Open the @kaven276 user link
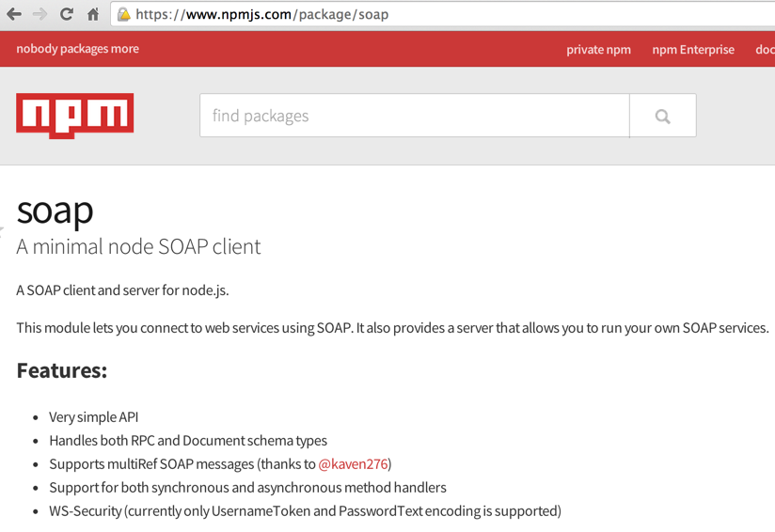The image size is (775, 532). pyautogui.click(x=353, y=464)
